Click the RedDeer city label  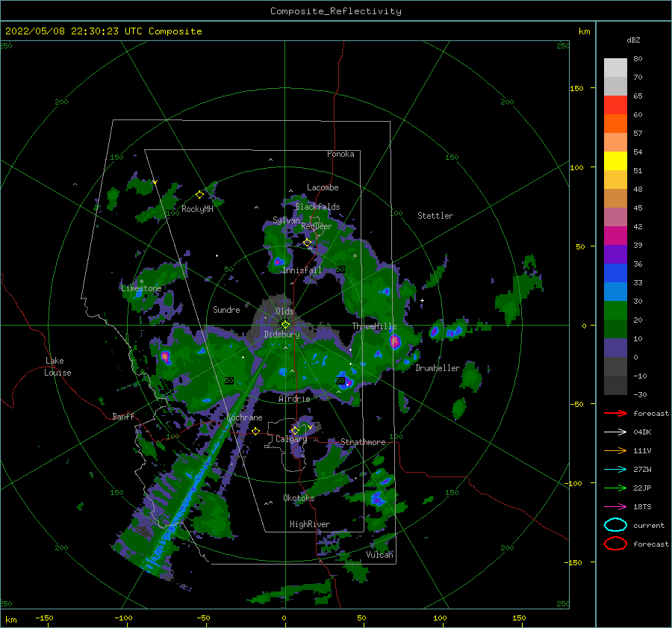pyautogui.click(x=317, y=226)
